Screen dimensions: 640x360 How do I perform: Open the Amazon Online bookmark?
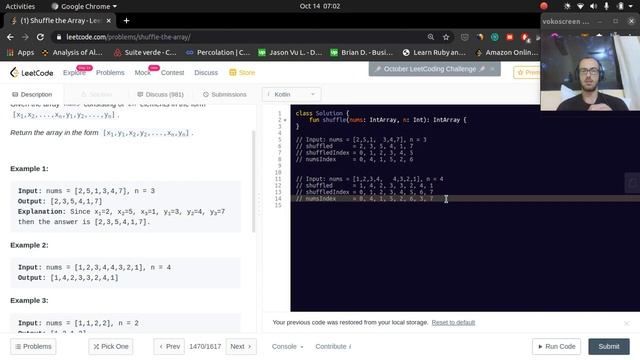coord(507,53)
